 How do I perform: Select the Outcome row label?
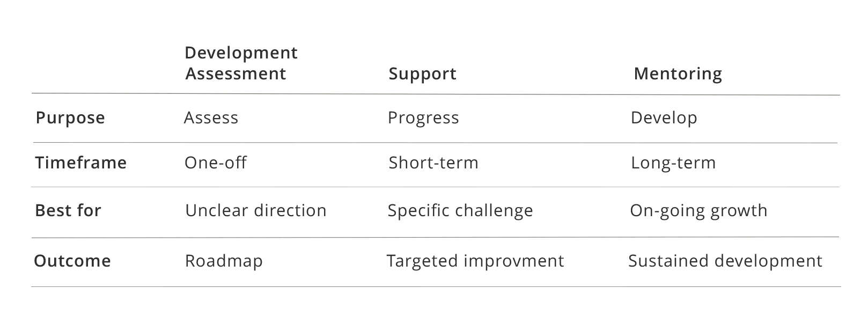pos(72,261)
